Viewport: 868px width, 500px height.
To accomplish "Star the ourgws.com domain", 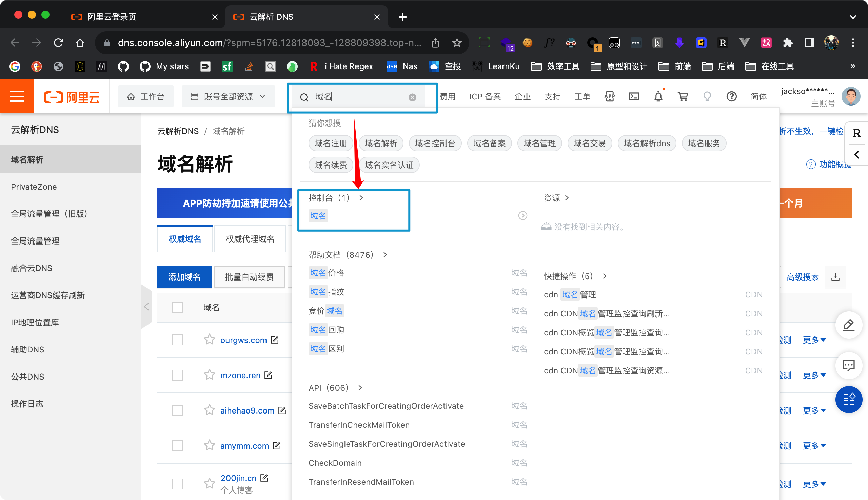I will pyautogui.click(x=209, y=340).
